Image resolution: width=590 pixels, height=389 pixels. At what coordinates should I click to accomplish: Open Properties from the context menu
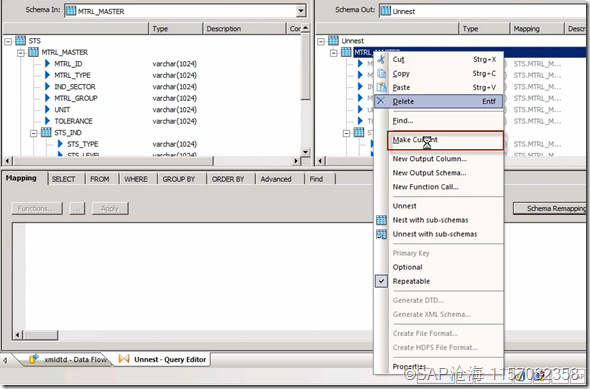[x=409, y=366]
